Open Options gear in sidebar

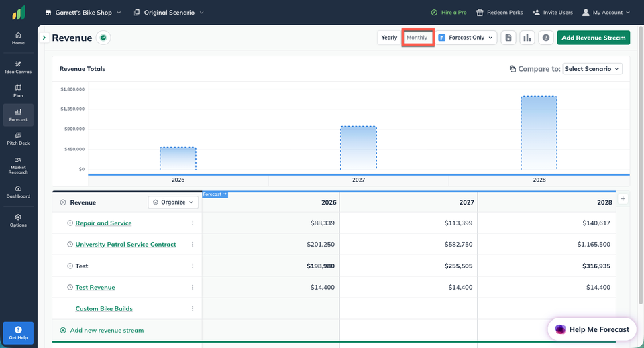click(18, 221)
